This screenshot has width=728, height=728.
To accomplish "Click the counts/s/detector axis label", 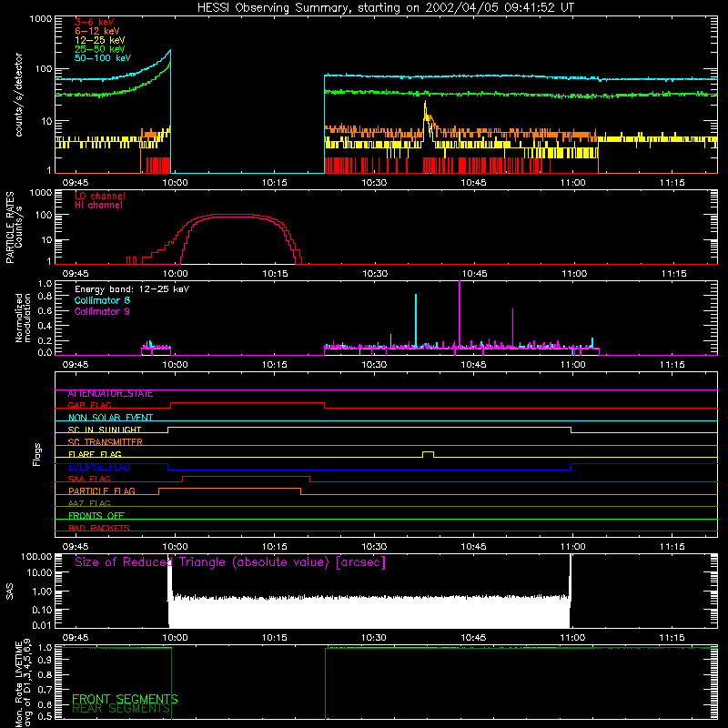I will pyautogui.click(x=18, y=95).
